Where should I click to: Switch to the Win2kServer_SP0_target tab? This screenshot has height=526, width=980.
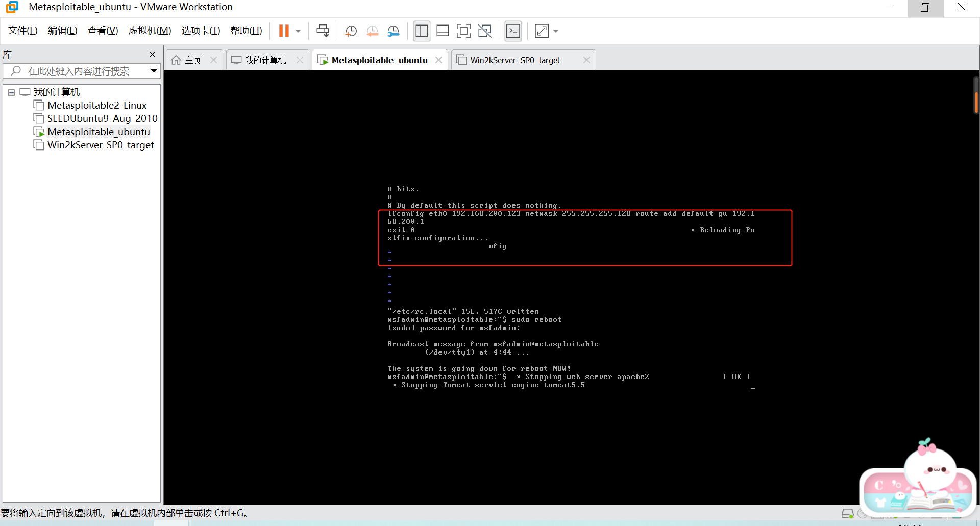[515, 60]
